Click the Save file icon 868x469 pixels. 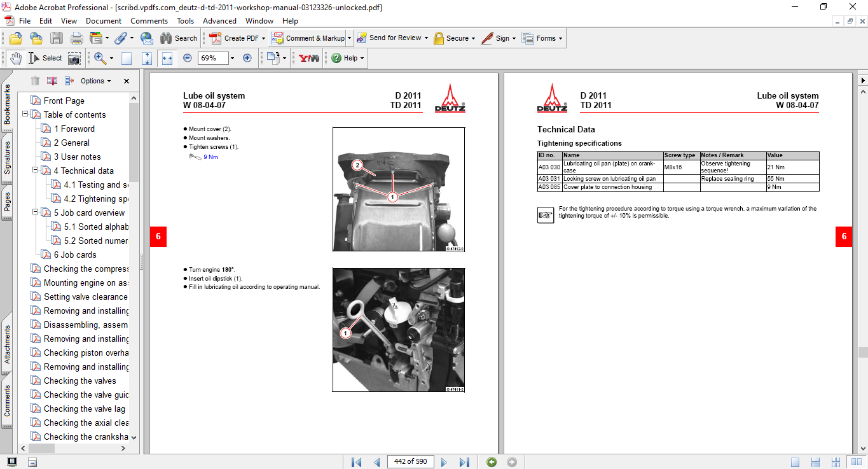tap(57, 38)
